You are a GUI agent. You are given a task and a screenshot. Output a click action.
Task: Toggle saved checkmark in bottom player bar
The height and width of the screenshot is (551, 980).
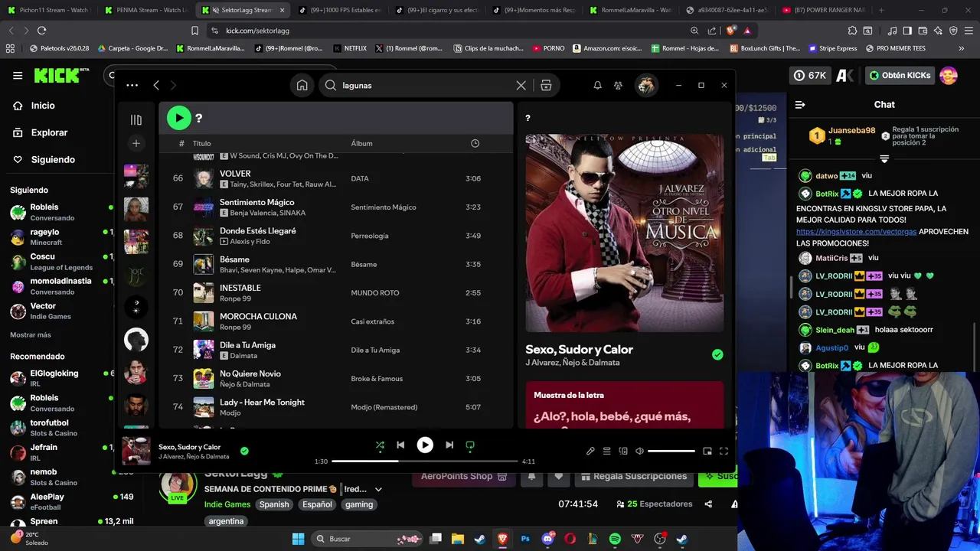(x=244, y=451)
